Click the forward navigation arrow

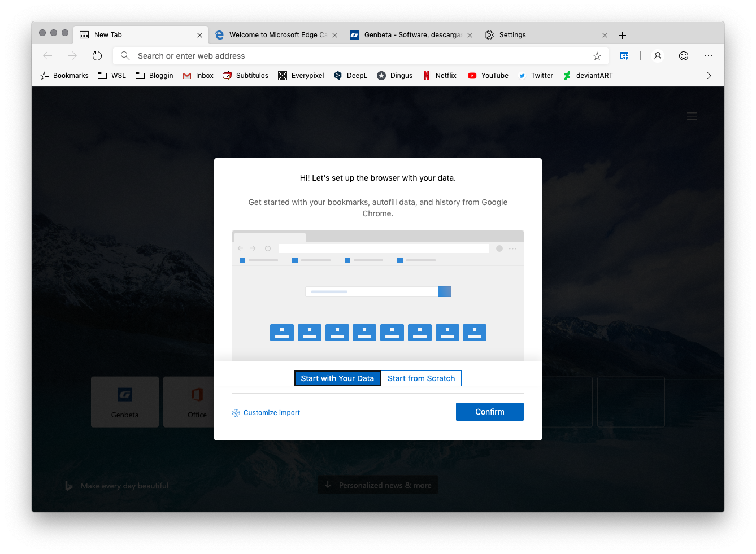pyautogui.click(x=72, y=56)
